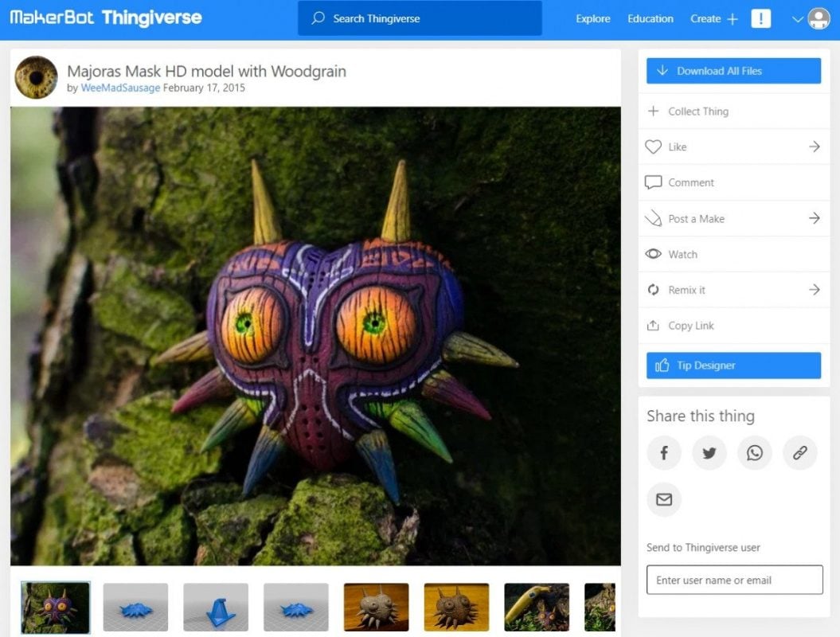Select the fourth thumbnail, blue mask model

click(296, 608)
